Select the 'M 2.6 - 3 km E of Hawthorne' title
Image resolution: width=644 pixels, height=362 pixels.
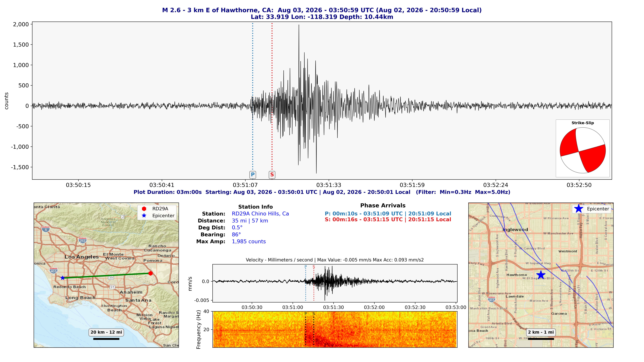[x=322, y=10]
